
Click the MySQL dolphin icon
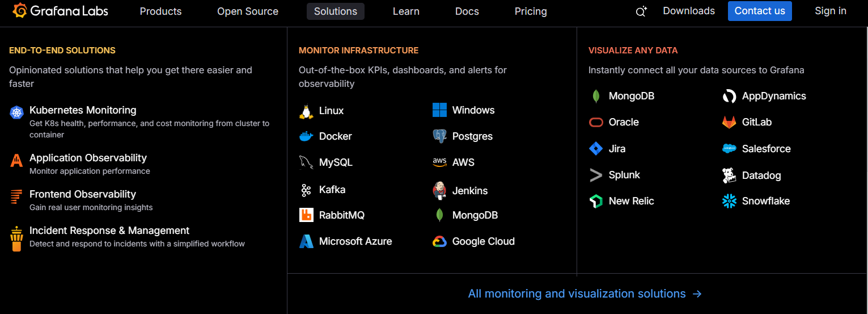(x=306, y=162)
